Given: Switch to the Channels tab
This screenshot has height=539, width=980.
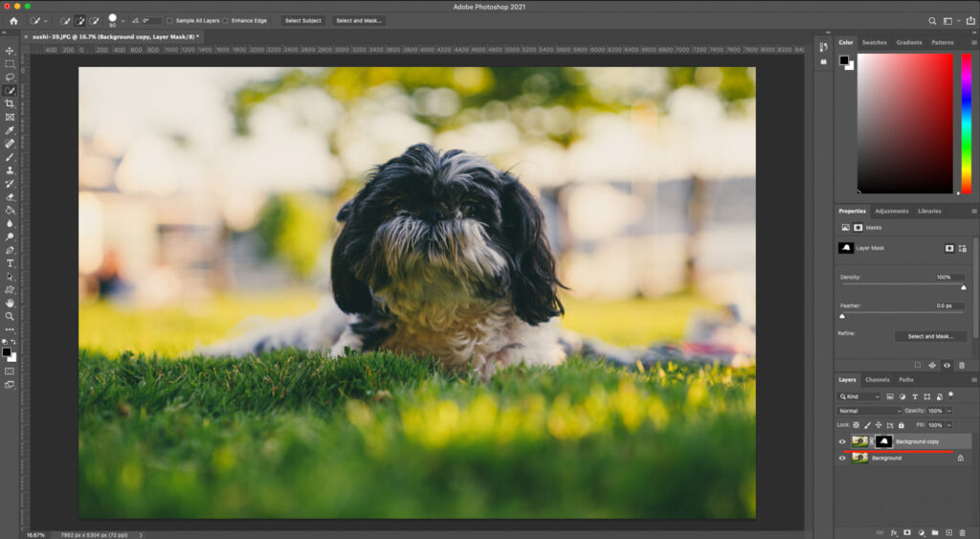Looking at the screenshot, I should [x=877, y=379].
